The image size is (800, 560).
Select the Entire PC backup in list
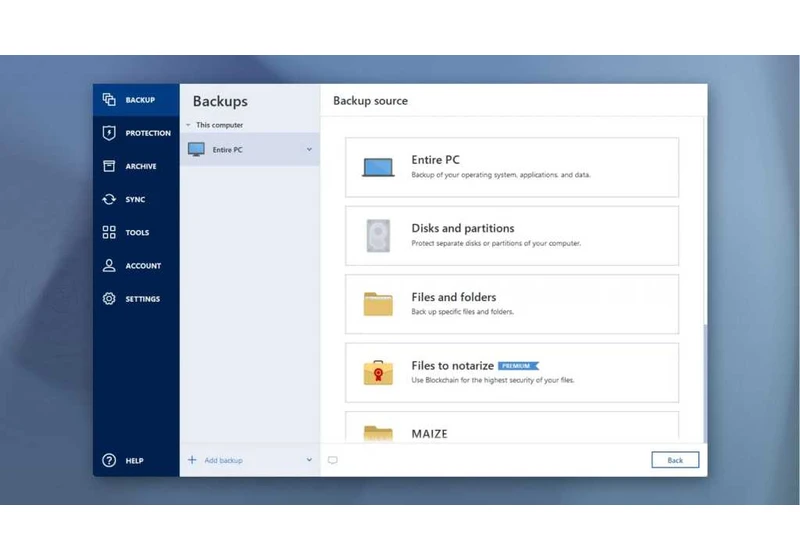(x=250, y=149)
